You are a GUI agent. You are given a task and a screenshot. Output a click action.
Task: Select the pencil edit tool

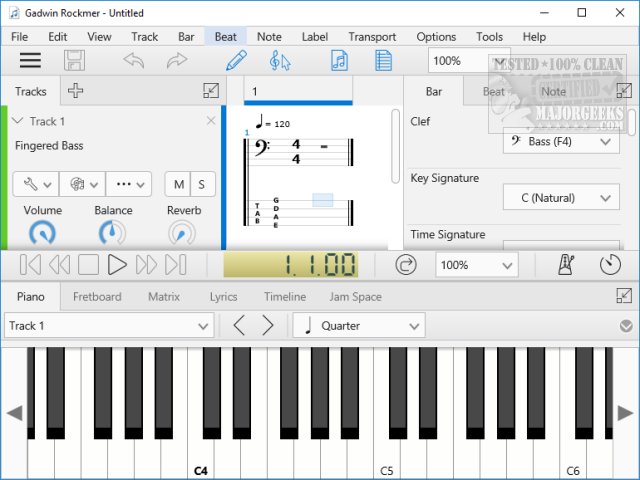click(236, 60)
